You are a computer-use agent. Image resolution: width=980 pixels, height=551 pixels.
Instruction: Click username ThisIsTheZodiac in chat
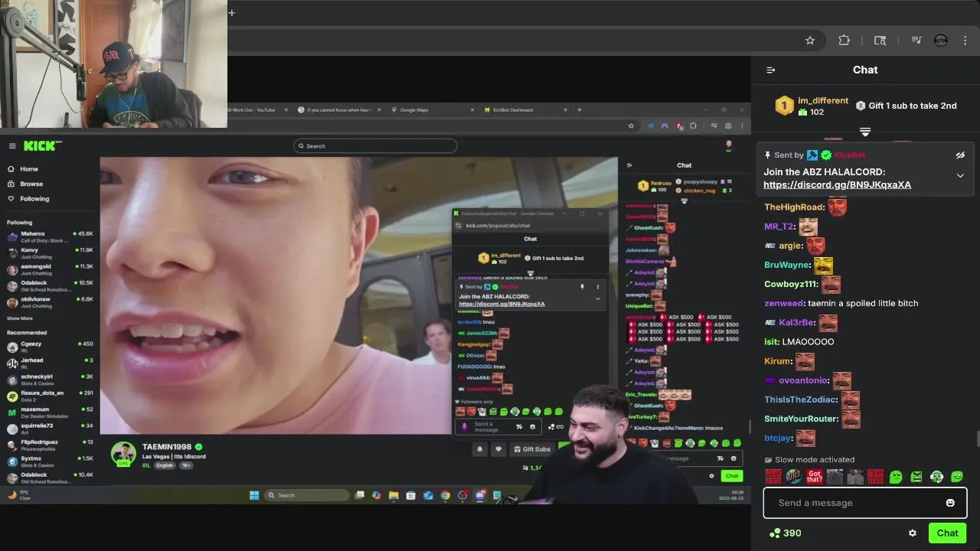pos(801,399)
